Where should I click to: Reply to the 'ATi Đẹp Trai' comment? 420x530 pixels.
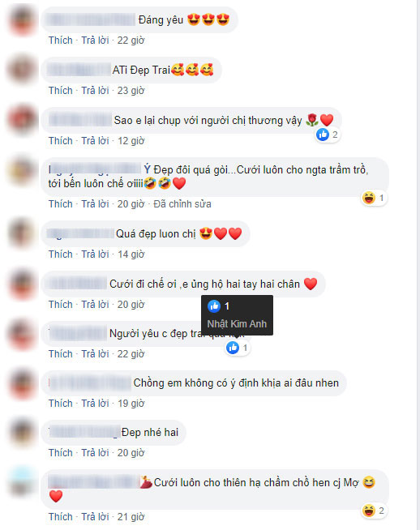[x=95, y=91]
